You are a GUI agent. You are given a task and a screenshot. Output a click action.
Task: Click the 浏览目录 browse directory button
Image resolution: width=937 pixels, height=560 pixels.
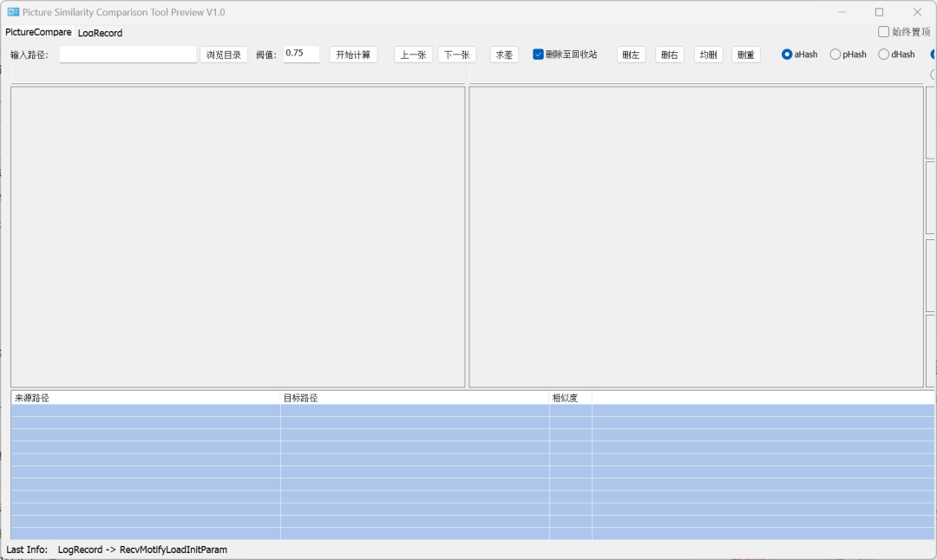[x=224, y=55]
